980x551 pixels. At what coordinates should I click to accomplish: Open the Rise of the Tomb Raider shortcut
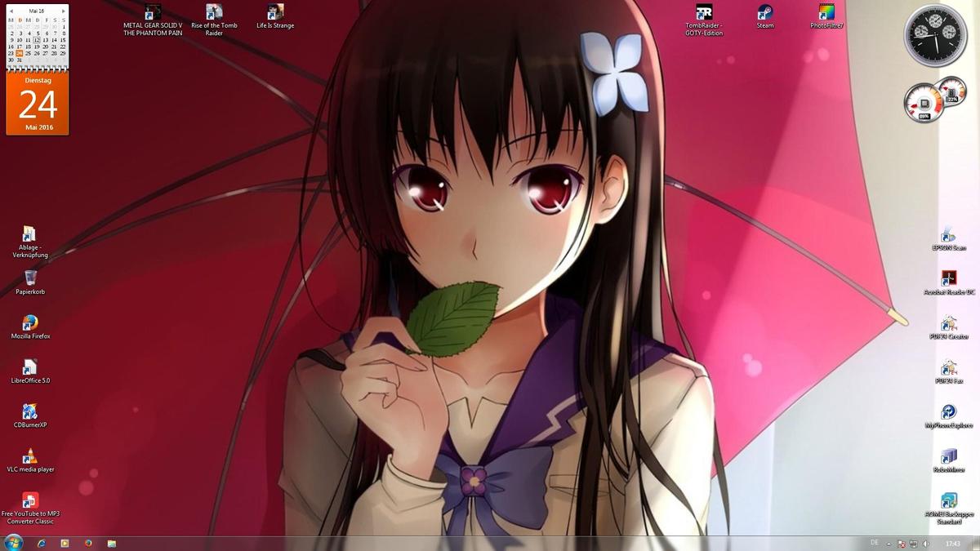(x=214, y=20)
